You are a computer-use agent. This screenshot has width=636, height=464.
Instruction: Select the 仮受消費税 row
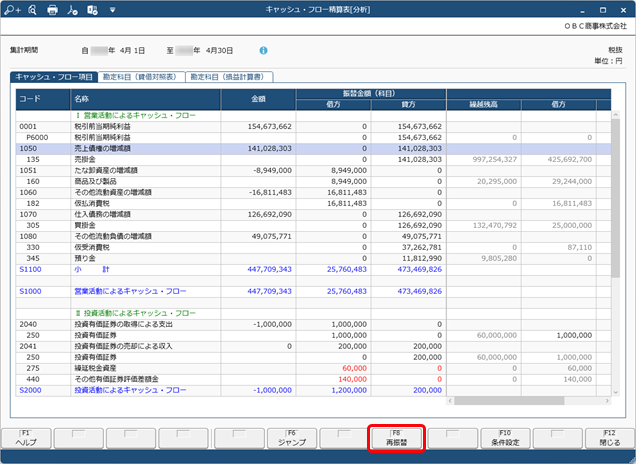point(313,247)
